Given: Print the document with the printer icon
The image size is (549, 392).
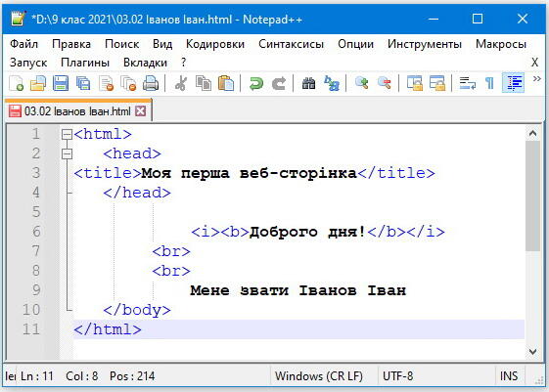Looking at the screenshot, I should coord(151,83).
